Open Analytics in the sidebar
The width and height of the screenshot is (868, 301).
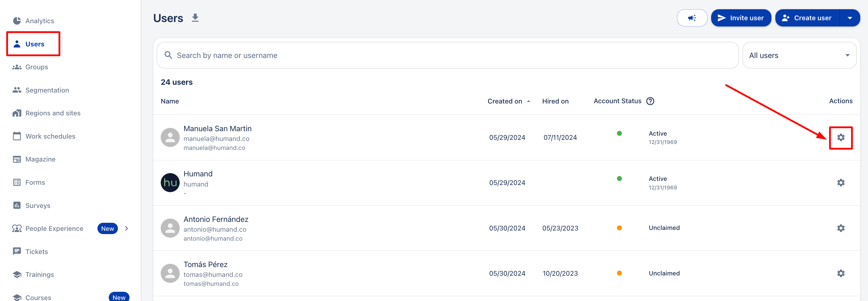40,21
